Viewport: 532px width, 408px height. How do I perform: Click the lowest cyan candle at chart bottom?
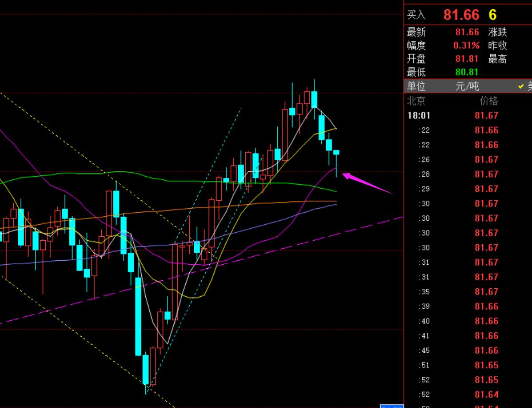click(145, 370)
